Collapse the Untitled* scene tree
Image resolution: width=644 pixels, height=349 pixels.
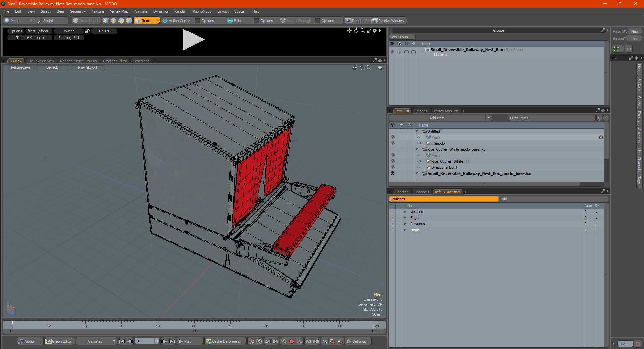point(417,131)
